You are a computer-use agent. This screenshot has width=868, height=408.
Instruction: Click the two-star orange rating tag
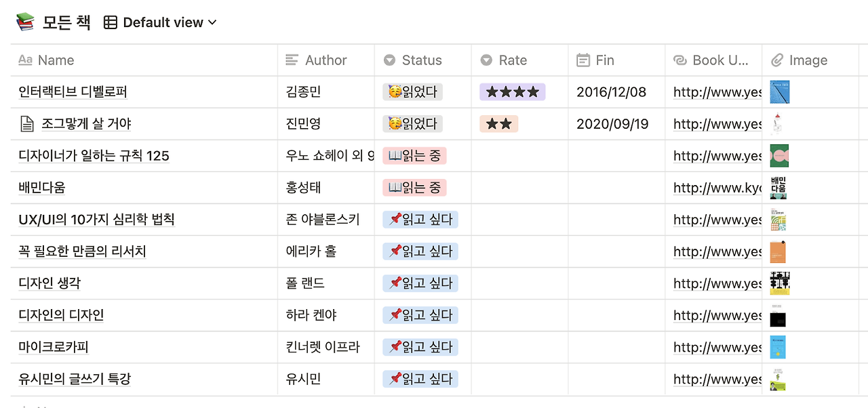point(499,124)
